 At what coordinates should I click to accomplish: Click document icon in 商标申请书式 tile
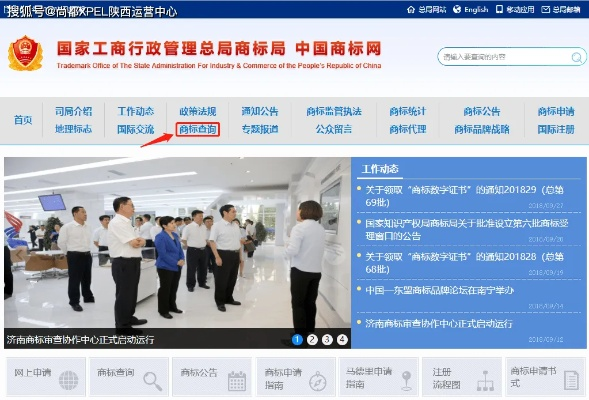coord(572,380)
